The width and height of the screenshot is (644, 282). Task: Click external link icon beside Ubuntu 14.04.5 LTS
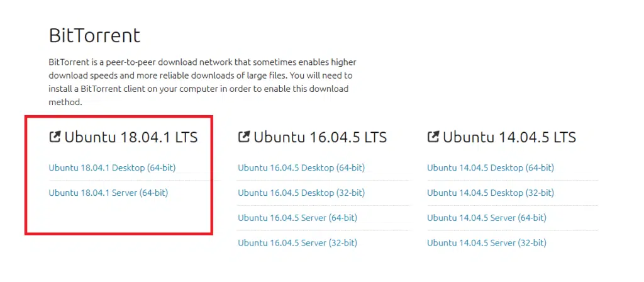tap(433, 137)
